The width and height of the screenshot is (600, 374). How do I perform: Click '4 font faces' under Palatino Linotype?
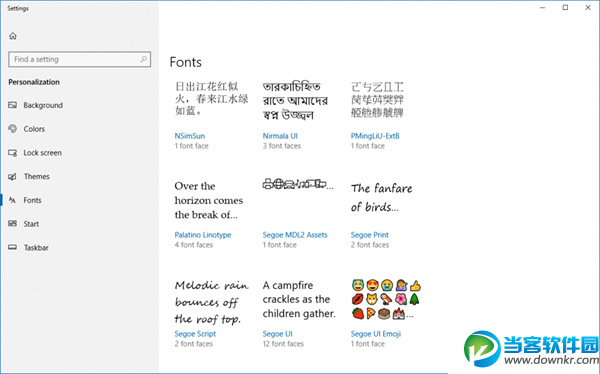[194, 245]
